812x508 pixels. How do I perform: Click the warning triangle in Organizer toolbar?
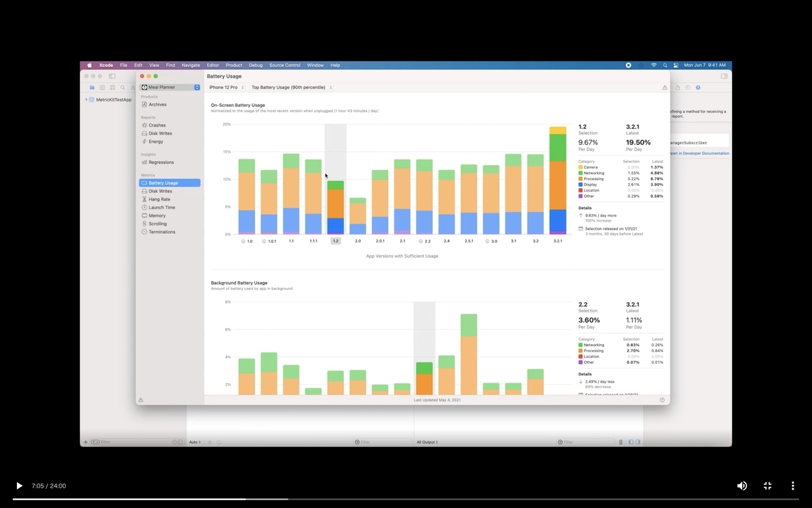click(664, 87)
